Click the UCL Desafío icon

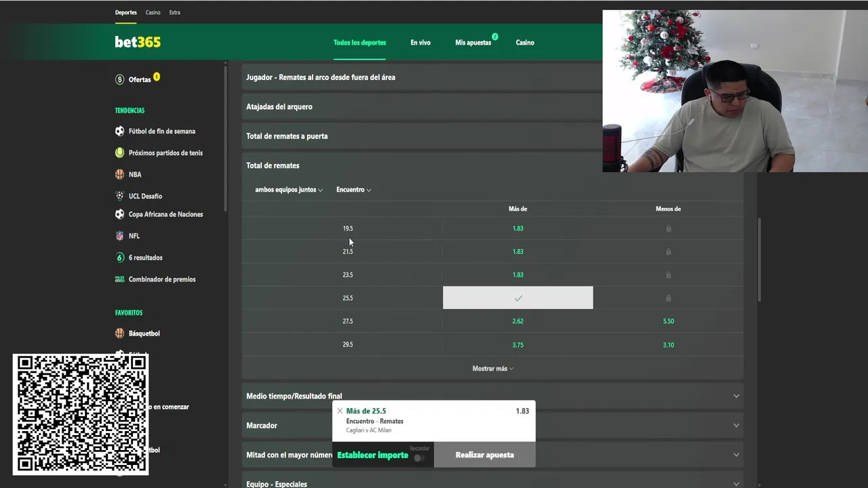pos(120,196)
